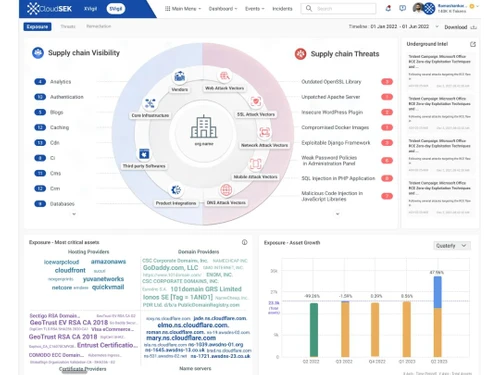This screenshot has width=500, height=375.
Task: Click the Exploitable Django Framework threat
Action: pyautogui.click(x=336, y=143)
